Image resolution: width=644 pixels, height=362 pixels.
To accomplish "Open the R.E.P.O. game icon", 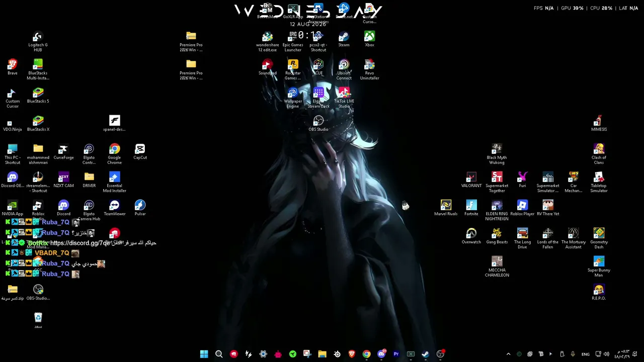I will pos(599,292).
